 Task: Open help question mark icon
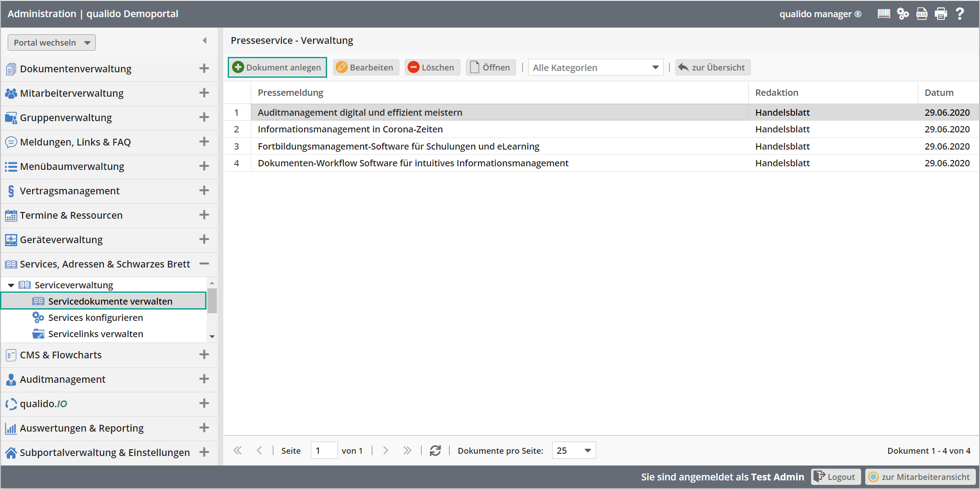tap(960, 14)
